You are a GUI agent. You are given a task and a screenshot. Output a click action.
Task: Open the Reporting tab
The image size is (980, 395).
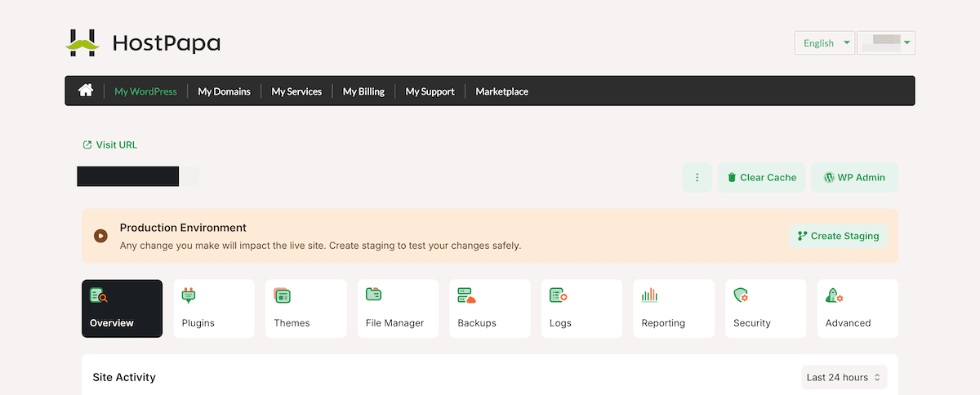click(x=673, y=308)
